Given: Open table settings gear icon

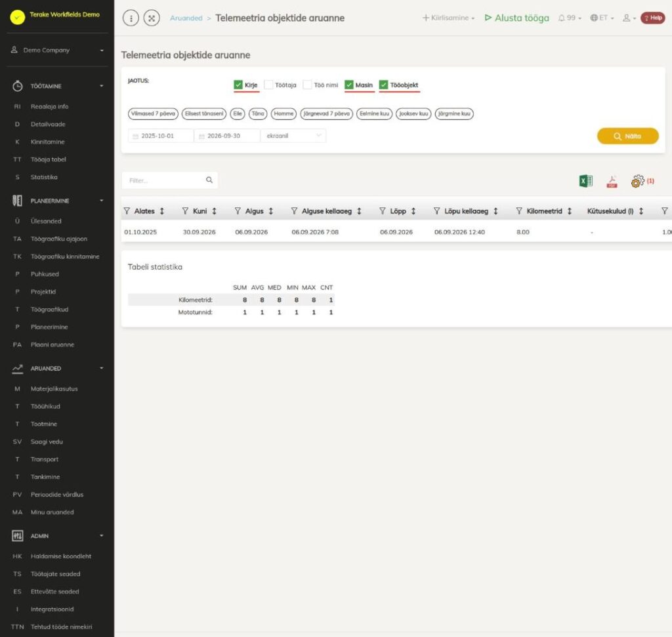Looking at the screenshot, I should point(638,181).
